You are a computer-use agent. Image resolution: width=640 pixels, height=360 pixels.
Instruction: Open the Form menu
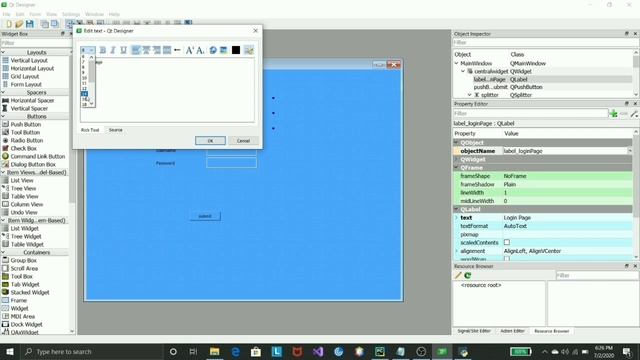point(35,14)
